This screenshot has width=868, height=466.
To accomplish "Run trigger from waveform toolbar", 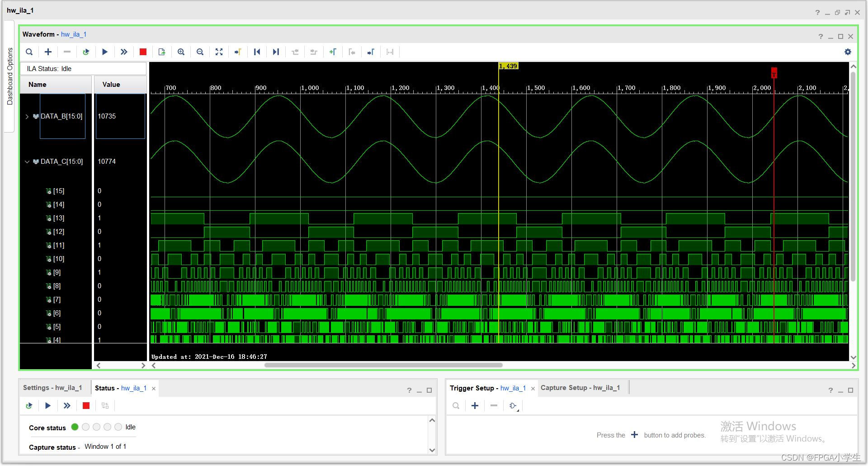I will click(x=105, y=52).
